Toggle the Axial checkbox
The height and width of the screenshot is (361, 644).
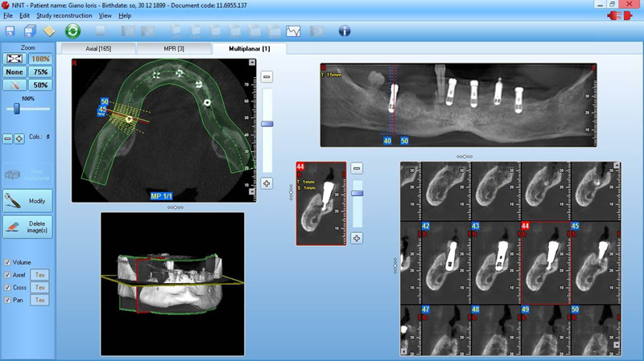8,275
